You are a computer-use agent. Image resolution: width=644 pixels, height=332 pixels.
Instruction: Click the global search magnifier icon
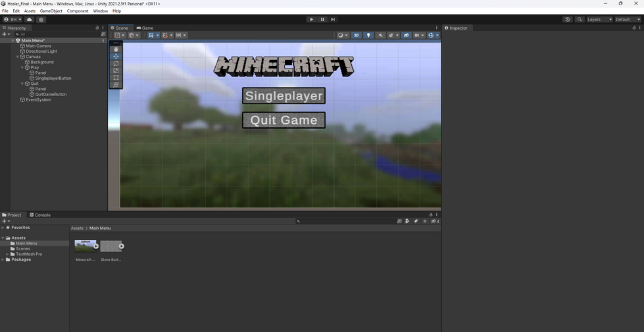580,19
